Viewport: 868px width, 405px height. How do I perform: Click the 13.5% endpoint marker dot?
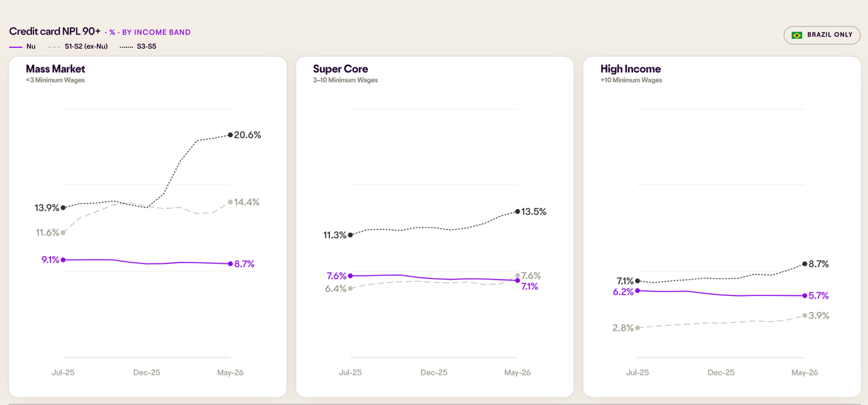pyautogui.click(x=518, y=212)
